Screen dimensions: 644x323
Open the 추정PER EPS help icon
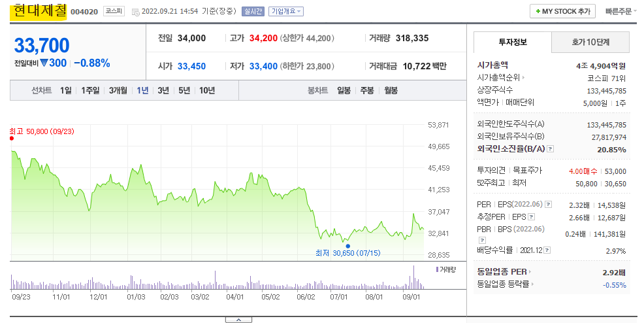pyautogui.click(x=531, y=216)
